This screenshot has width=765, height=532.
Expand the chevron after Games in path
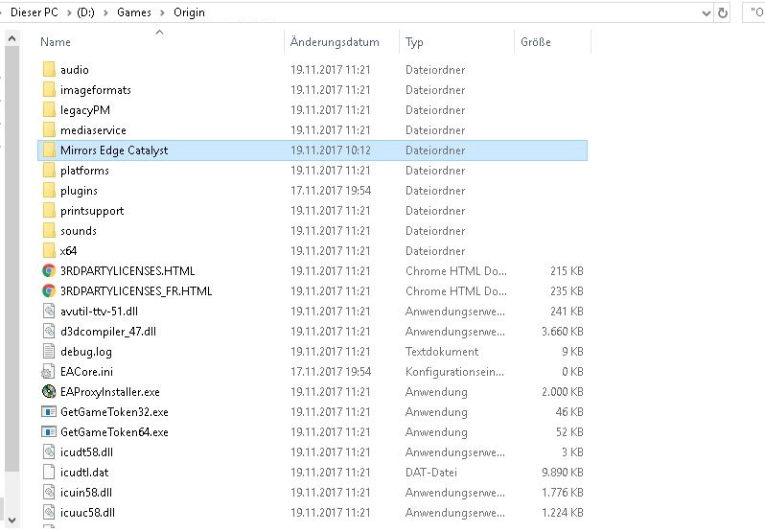(162, 12)
